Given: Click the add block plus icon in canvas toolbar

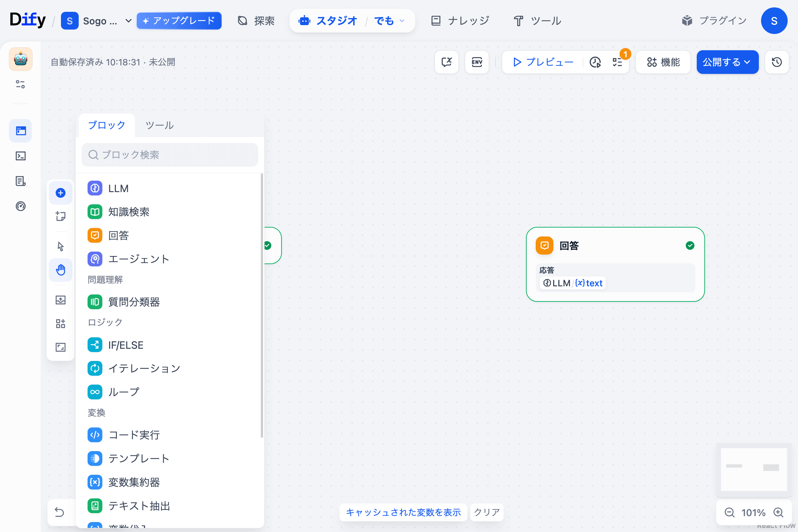Looking at the screenshot, I should [x=61, y=193].
